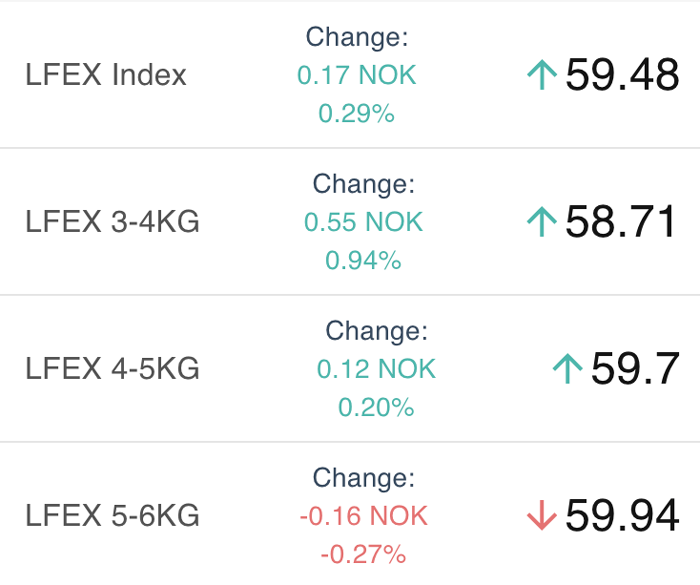Click the 0.55 NOK change value
The width and height of the screenshot is (700, 585).
coord(363,221)
